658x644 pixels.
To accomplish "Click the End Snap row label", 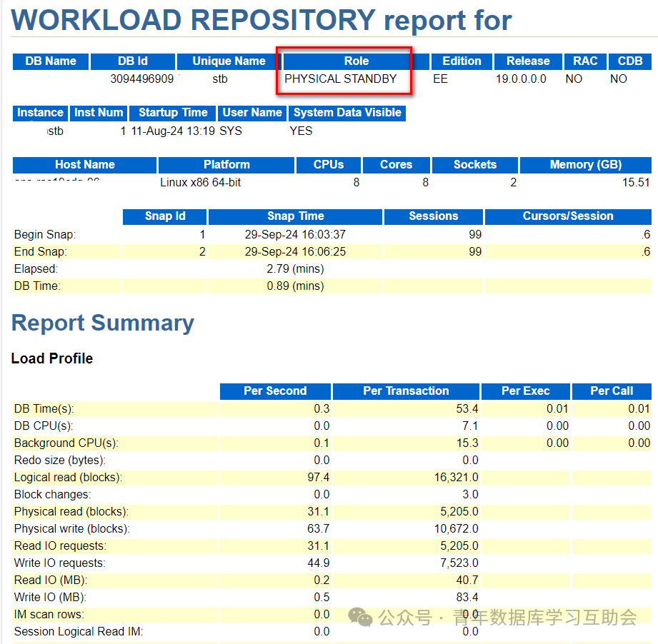I will (40, 251).
